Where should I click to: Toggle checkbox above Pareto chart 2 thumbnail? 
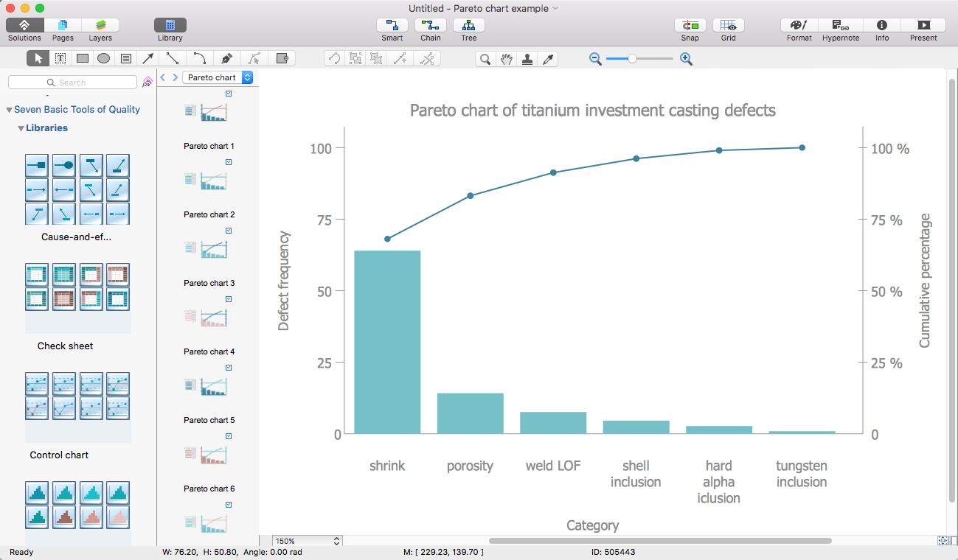tap(229, 162)
